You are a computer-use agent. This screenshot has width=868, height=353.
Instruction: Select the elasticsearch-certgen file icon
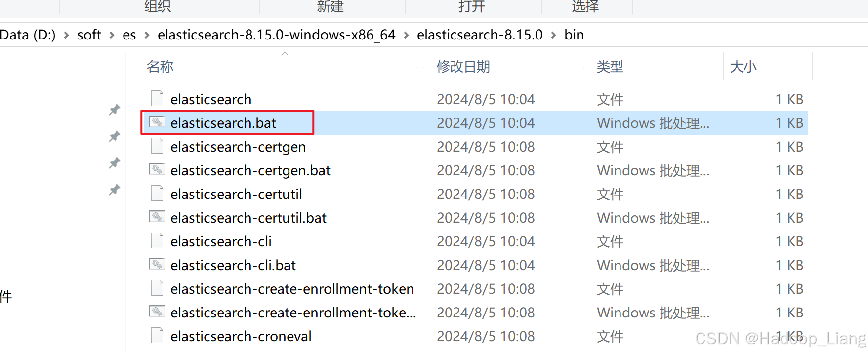[157, 146]
